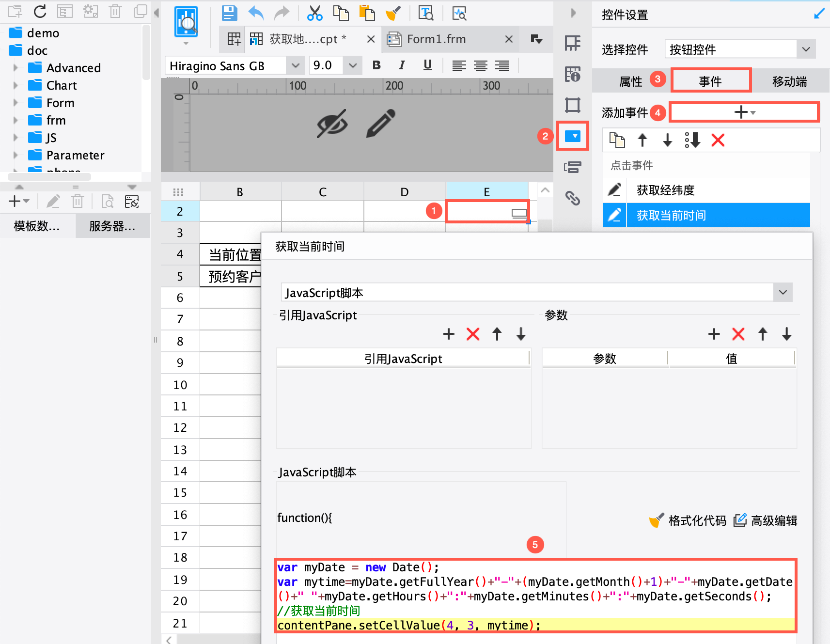Add a referenced JavaScript file with plus
The width and height of the screenshot is (830, 644).
pos(449,334)
